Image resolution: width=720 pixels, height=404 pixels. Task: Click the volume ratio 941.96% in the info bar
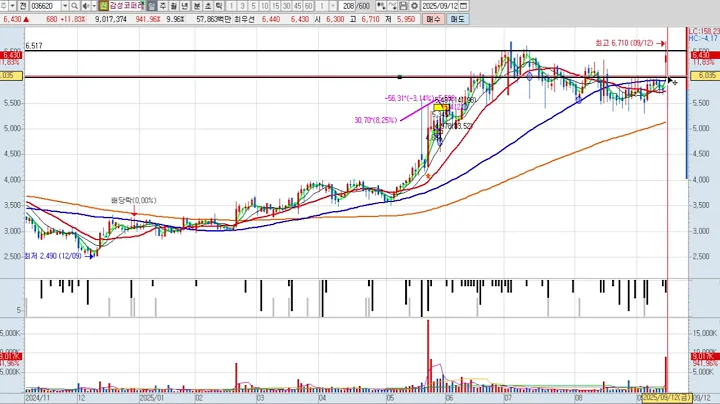(148, 19)
